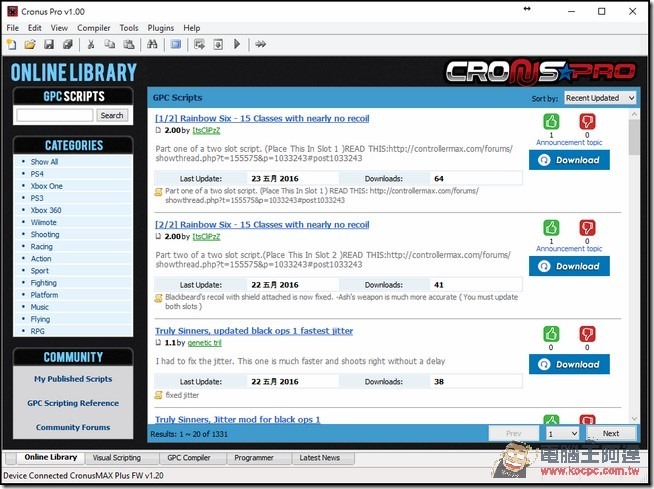
Task: Open the Plugins menu
Action: [160, 28]
